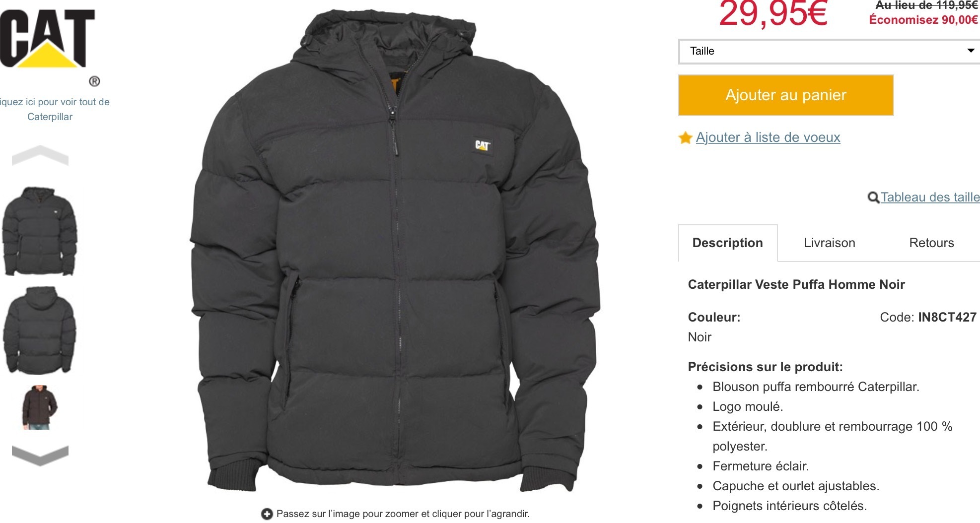Click the Ajouter au panier button

[786, 95]
